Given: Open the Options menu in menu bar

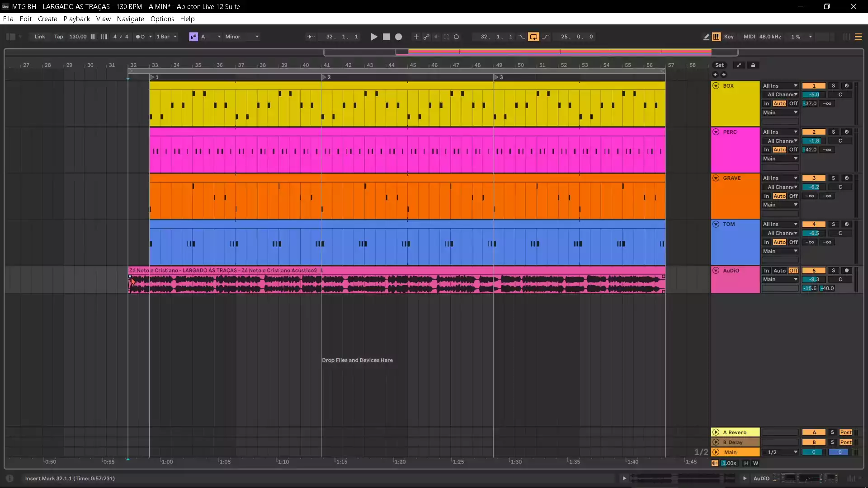Looking at the screenshot, I should point(162,19).
